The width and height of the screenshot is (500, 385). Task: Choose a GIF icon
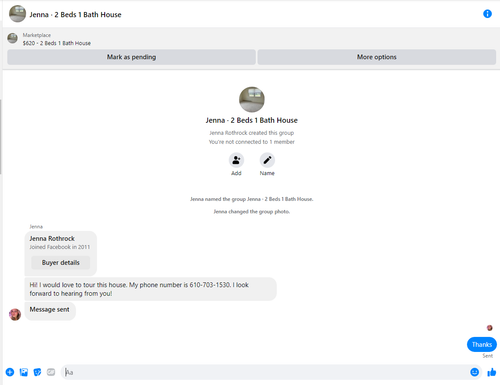[x=51, y=372]
